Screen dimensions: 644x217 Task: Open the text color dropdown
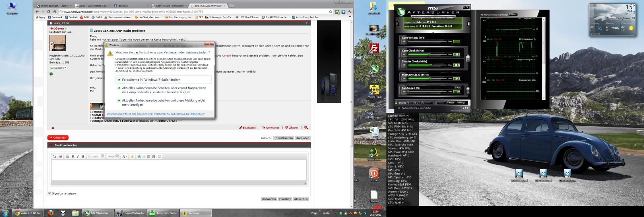pos(125,156)
